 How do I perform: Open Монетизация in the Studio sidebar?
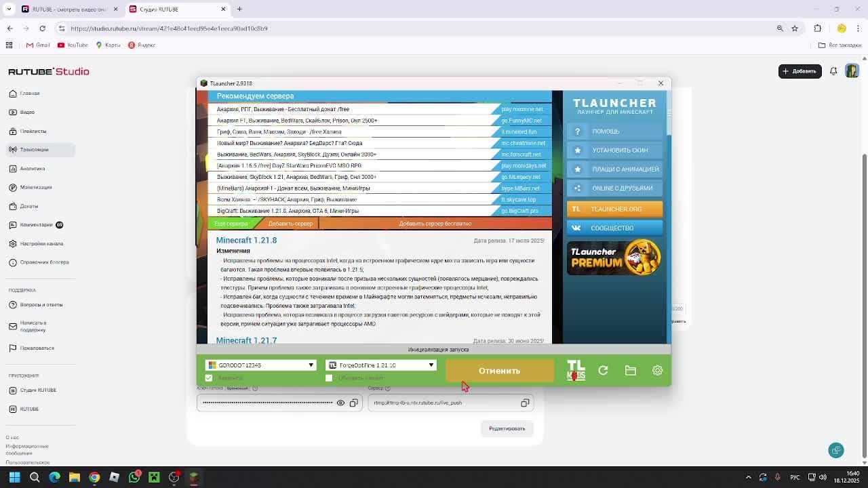click(x=36, y=187)
